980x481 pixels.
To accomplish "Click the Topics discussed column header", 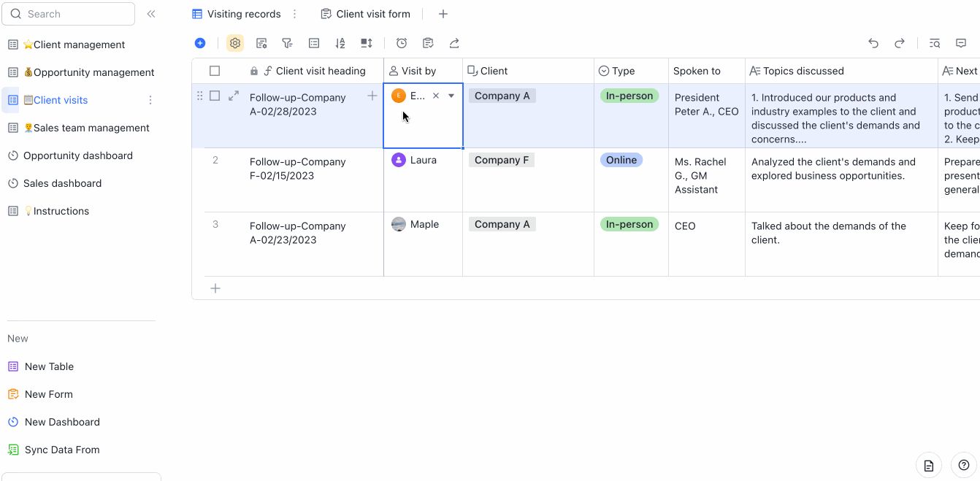I will [842, 71].
